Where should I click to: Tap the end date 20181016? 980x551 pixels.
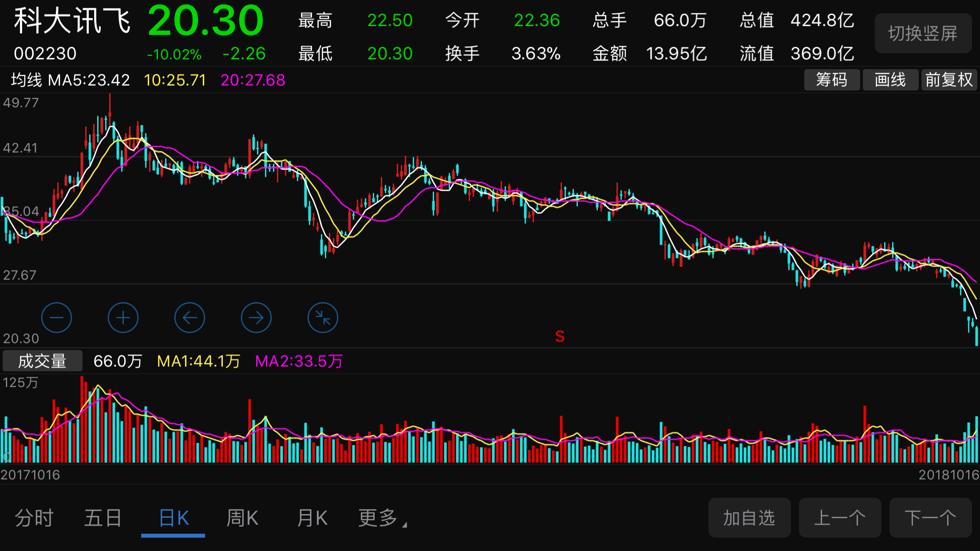[x=949, y=475]
